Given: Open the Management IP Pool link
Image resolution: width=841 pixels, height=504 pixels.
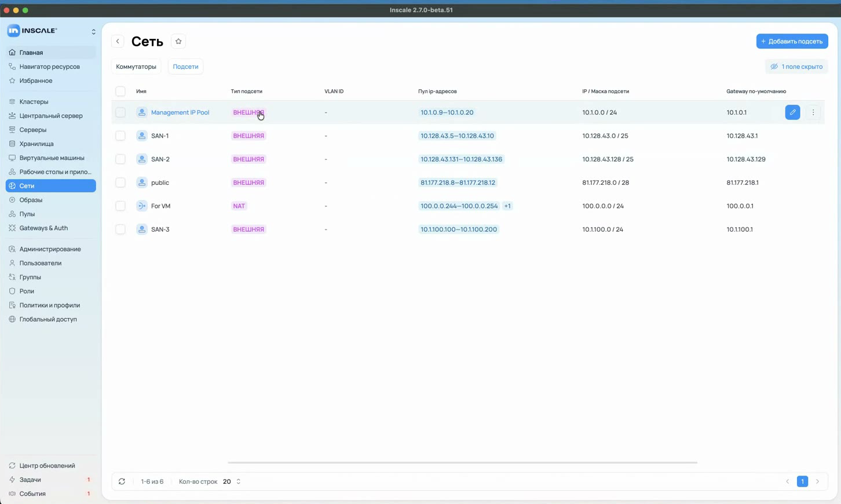Looking at the screenshot, I should 180,112.
